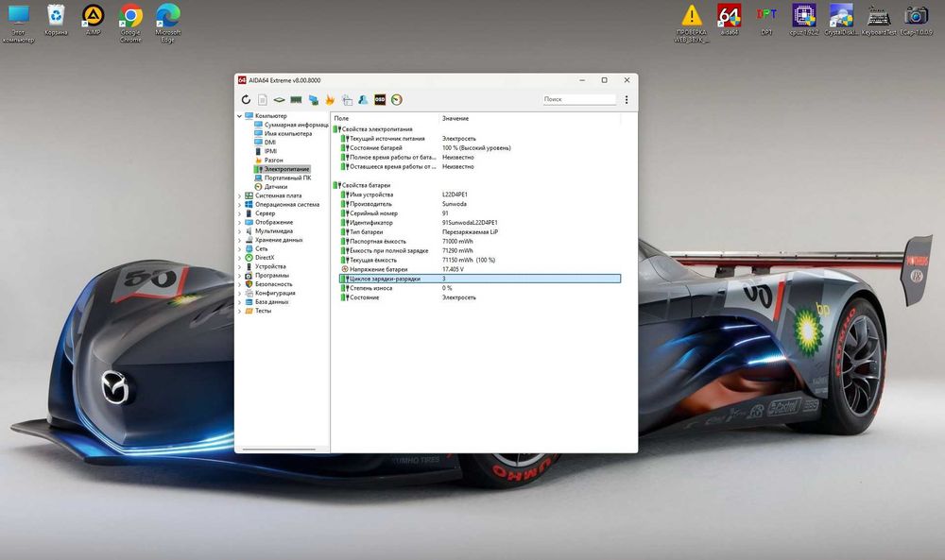945x560 pixels.
Task: Click the Report page icon in toolbar
Action: point(262,99)
